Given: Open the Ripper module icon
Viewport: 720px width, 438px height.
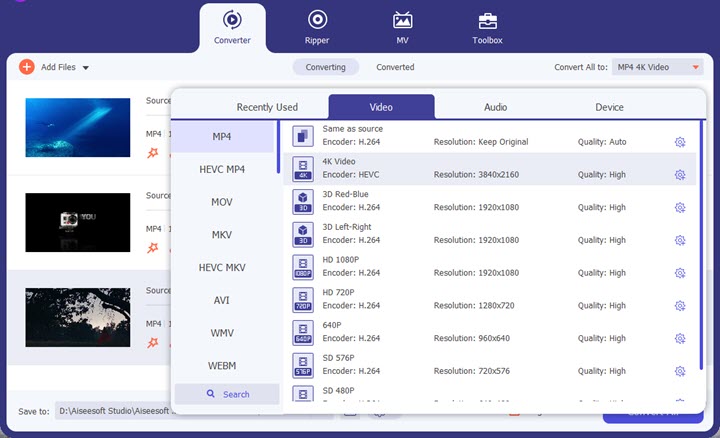Looking at the screenshot, I should 317,20.
